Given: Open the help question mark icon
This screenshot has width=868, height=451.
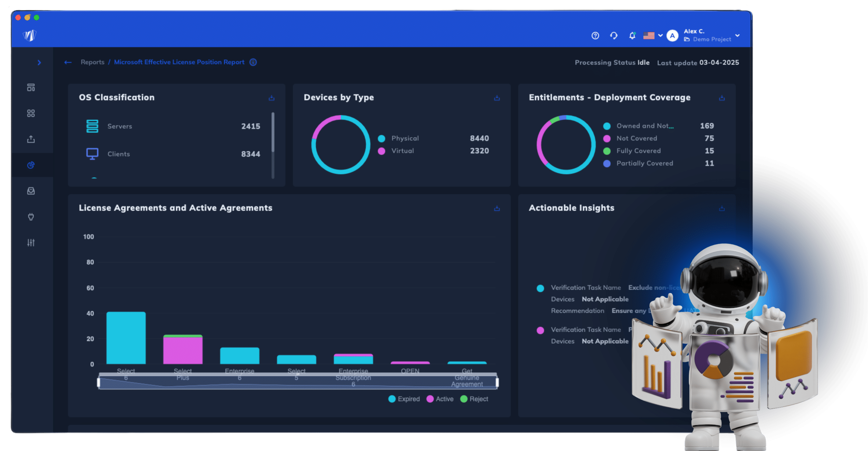Looking at the screenshot, I should (x=595, y=36).
